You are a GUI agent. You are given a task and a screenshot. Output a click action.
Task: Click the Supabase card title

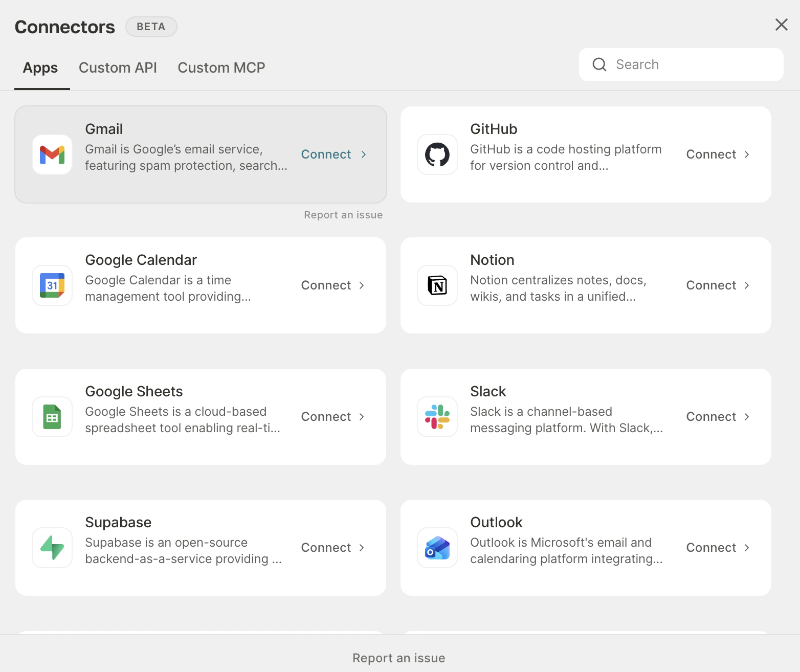(x=118, y=522)
